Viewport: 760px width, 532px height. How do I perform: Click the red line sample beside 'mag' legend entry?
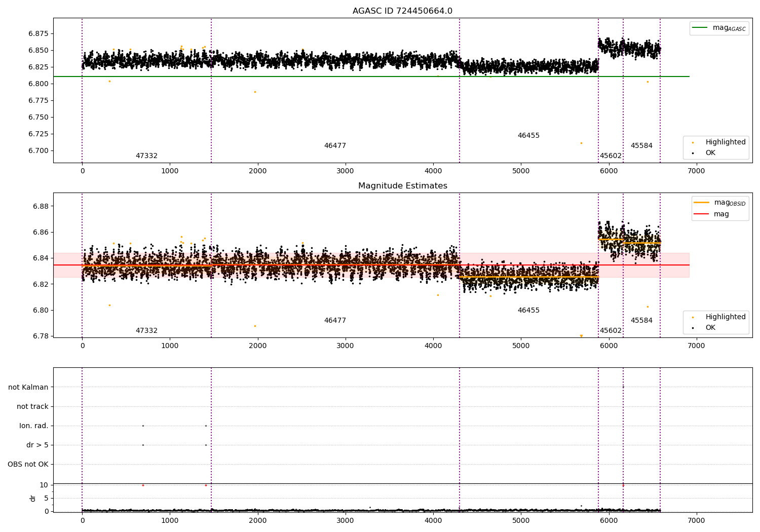tap(702, 214)
